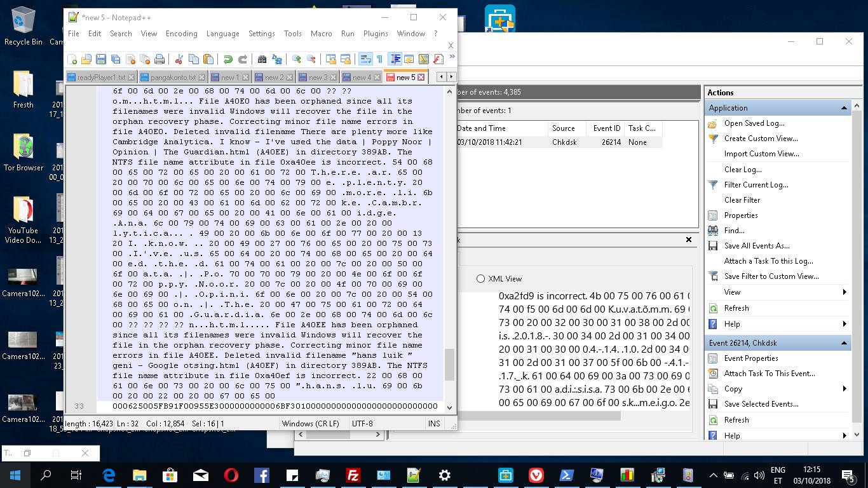Image resolution: width=868 pixels, height=488 pixels.
Task: Select the XML View radio button
Action: (480, 278)
